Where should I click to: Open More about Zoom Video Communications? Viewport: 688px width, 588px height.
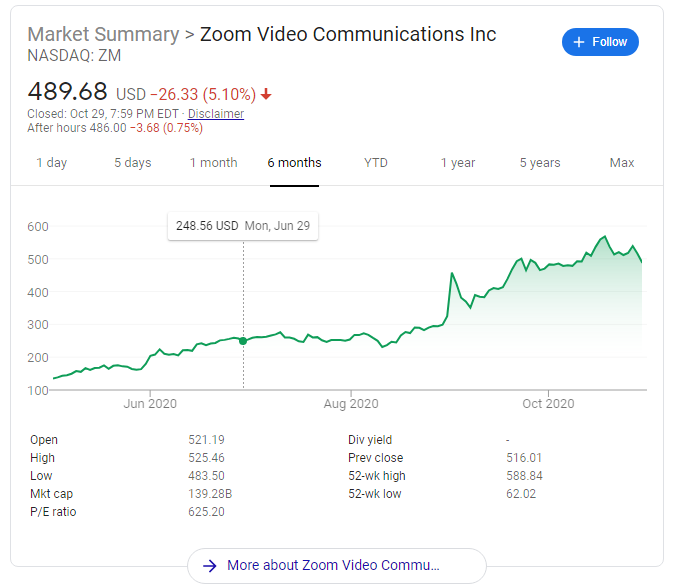click(x=336, y=565)
